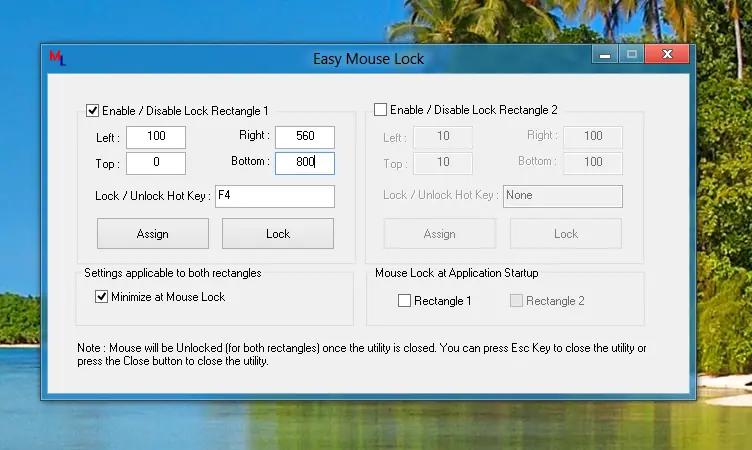
Task: Close the Easy Mouse Lock window
Action: [x=667, y=54]
